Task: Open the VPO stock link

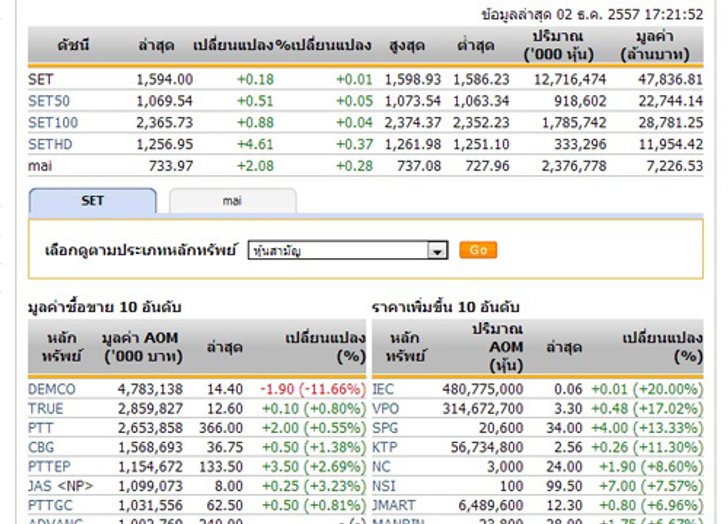Action: click(386, 408)
